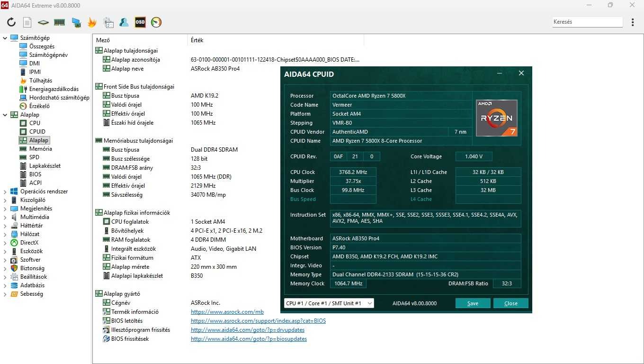Click the Ryzen 7 logo image
This screenshot has width=644, height=364.
(496, 118)
